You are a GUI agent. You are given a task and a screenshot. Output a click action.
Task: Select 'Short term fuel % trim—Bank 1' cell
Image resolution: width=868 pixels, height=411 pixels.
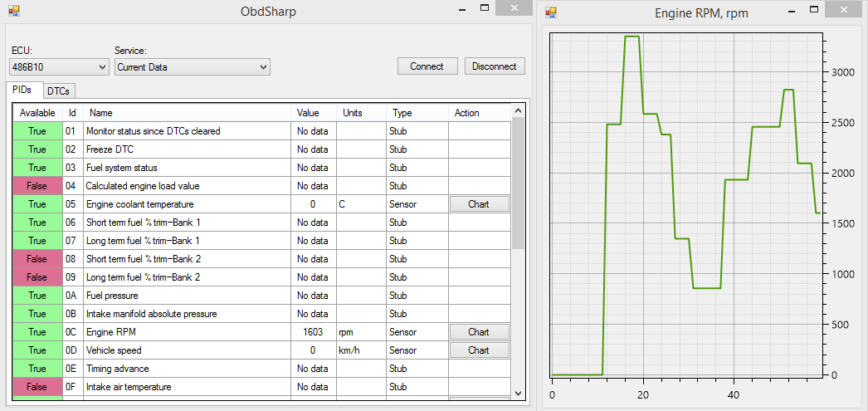pyautogui.click(x=187, y=223)
